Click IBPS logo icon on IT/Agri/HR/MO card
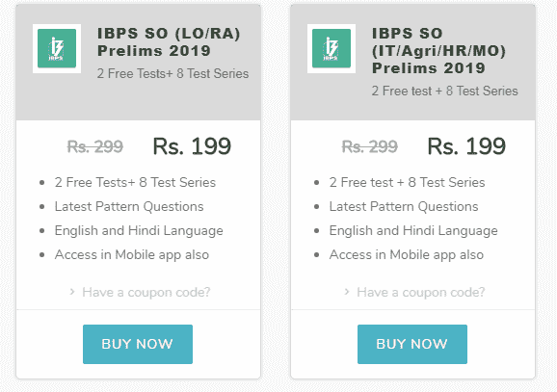The width and height of the screenshot is (557, 392). (x=332, y=49)
